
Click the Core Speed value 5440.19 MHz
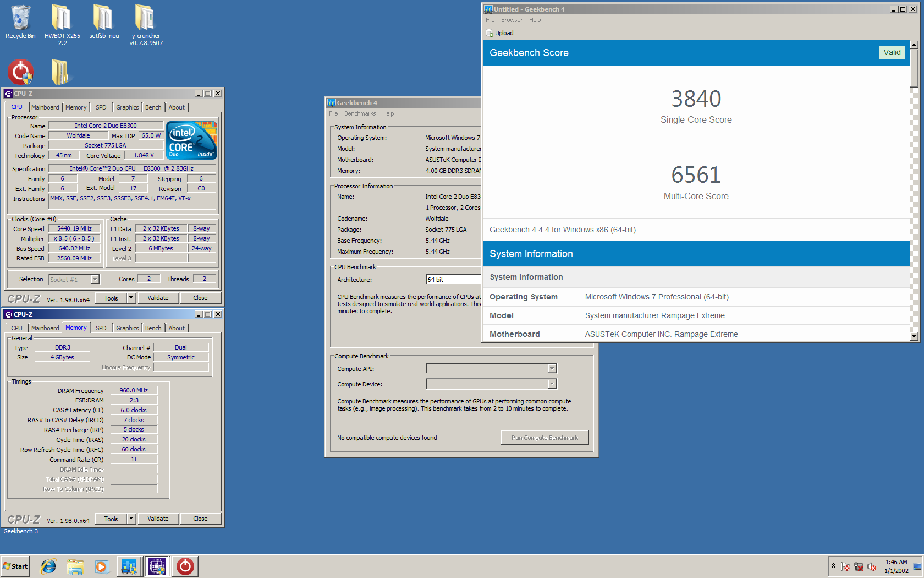tap(75, 228)
